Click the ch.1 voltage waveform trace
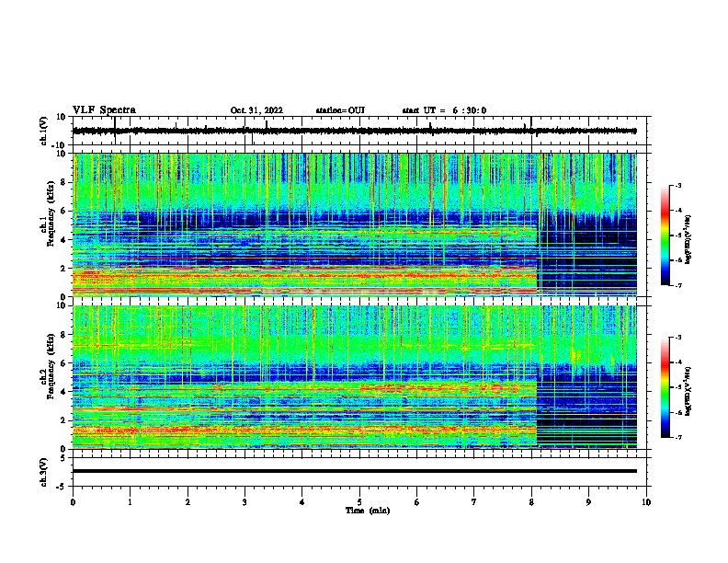This screenshot has height=563, width=728. (x=354, y=131)
